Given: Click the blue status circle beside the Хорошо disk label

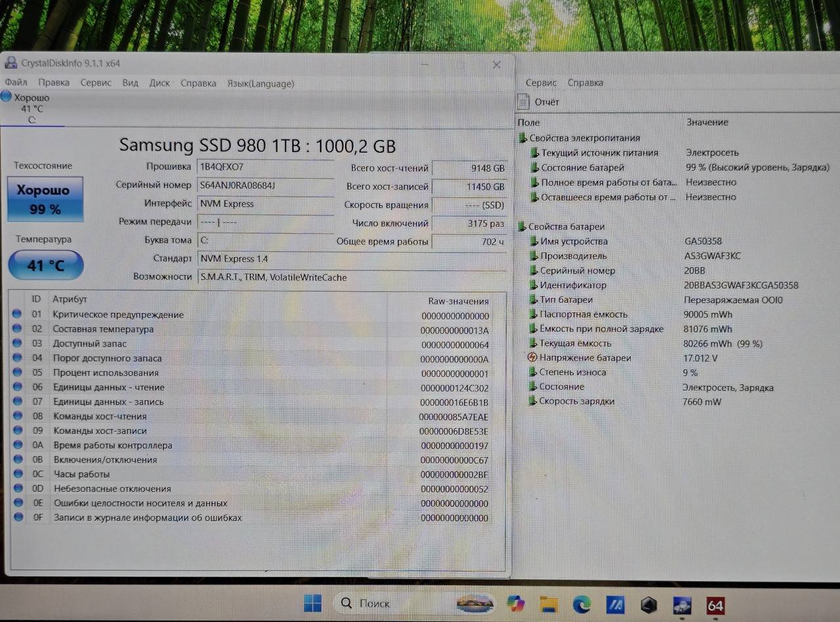Looking at the screenshot, I should click(7, 97).
